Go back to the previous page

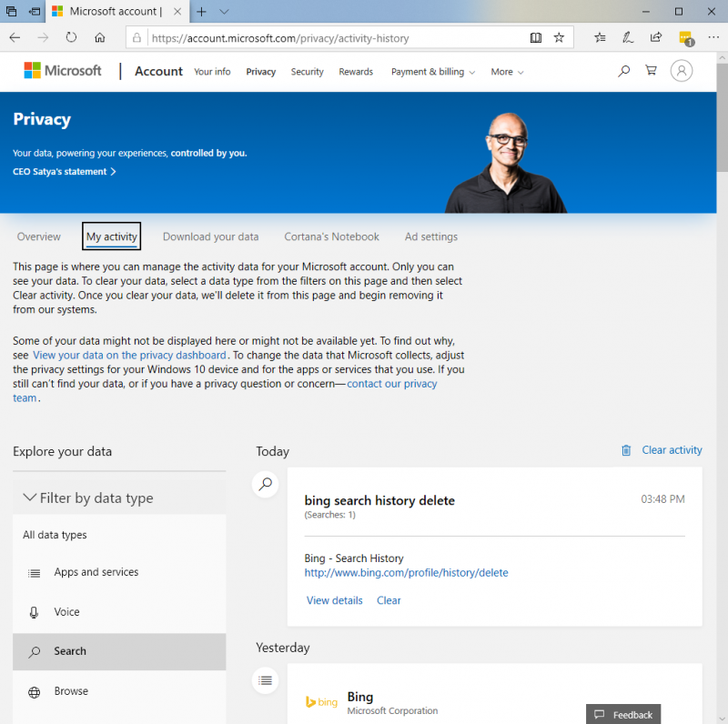(15, 37)
